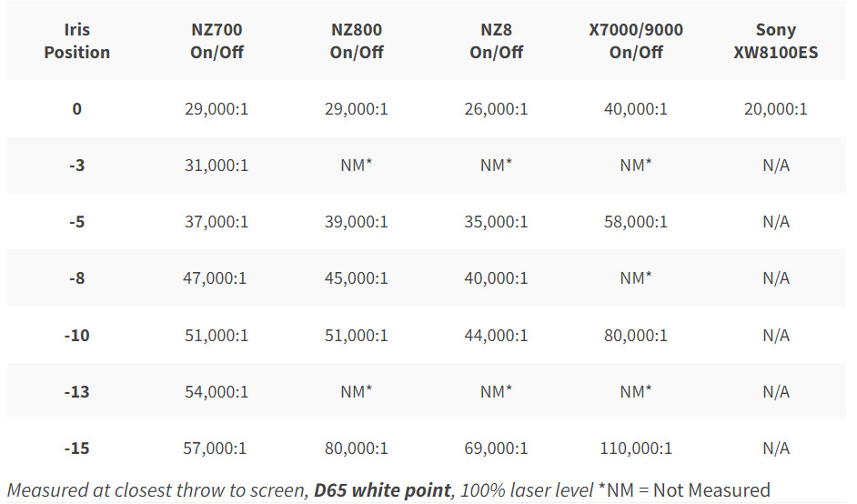
Task: Click the 110,000:1 contrast value
Action: pyautogui.click(x=636, y=449)
